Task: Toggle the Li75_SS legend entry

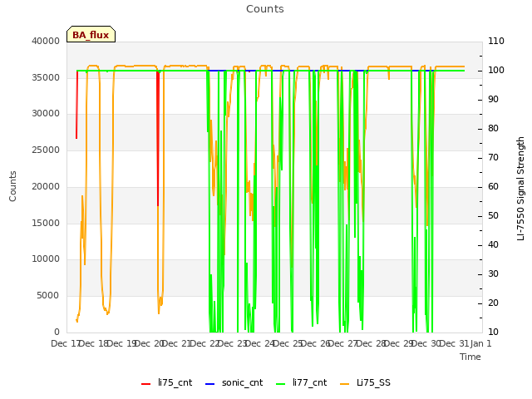Action: (365, 382)
